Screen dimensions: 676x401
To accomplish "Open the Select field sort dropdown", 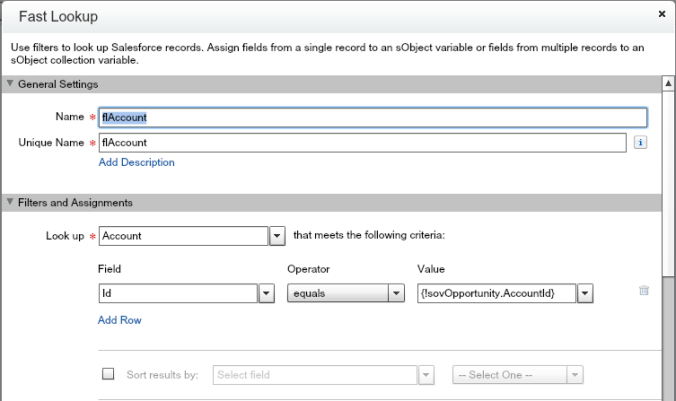I will [x=426, y=375].
